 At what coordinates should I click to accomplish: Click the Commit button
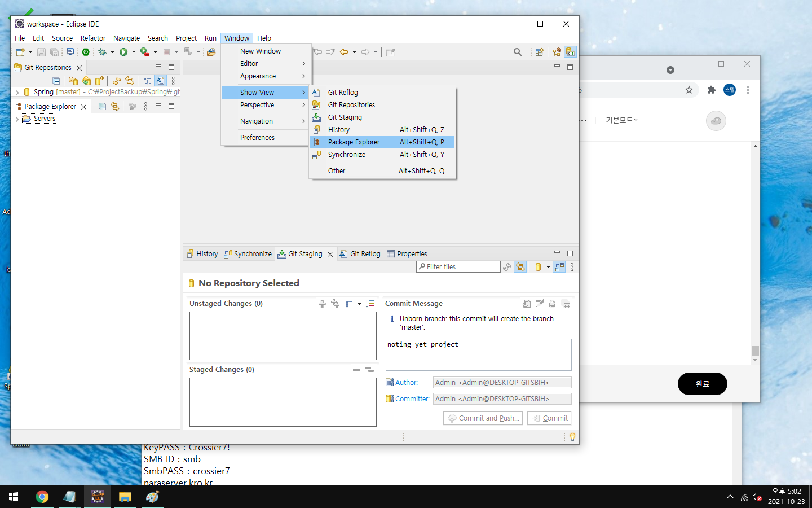[x=549, y=418]
